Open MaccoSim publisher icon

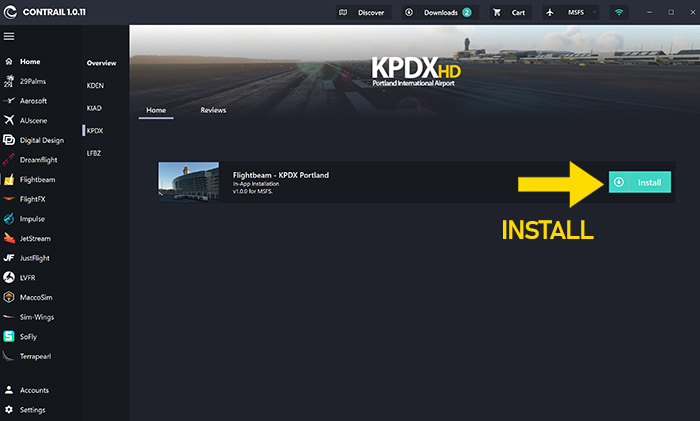coord(9,297)
